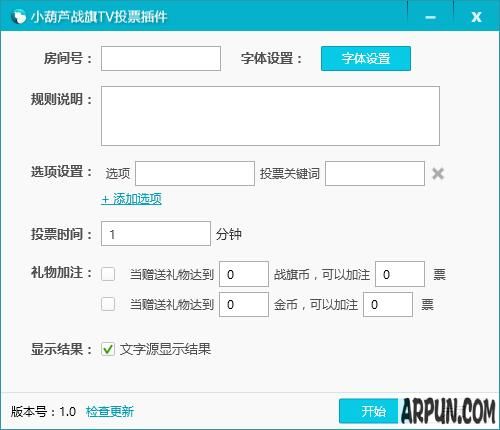The width and height of the screenshot is (500, 430).
Task: Uncheck 文字源显示结果 checkbox
Action: (x=108, y=349)
